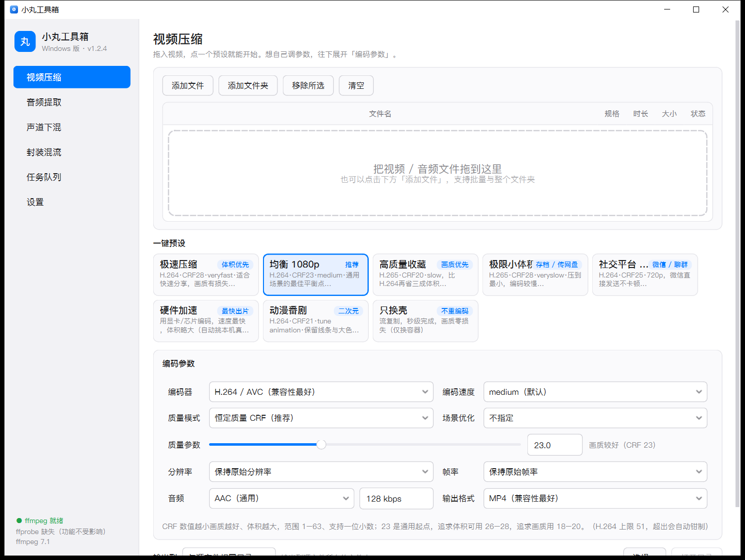
Task: Click the 质量参数 slider handle
Action: click(x=321, y=444)
